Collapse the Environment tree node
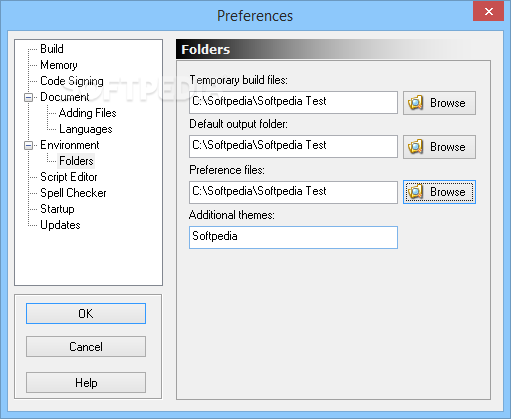 click(29, 145)
